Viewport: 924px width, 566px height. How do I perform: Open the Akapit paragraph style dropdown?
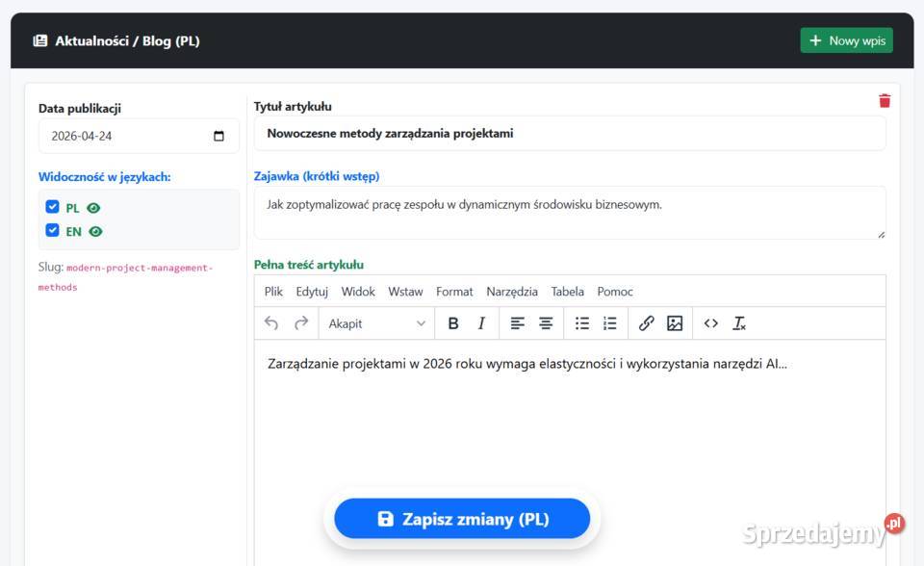pos(375,323)
